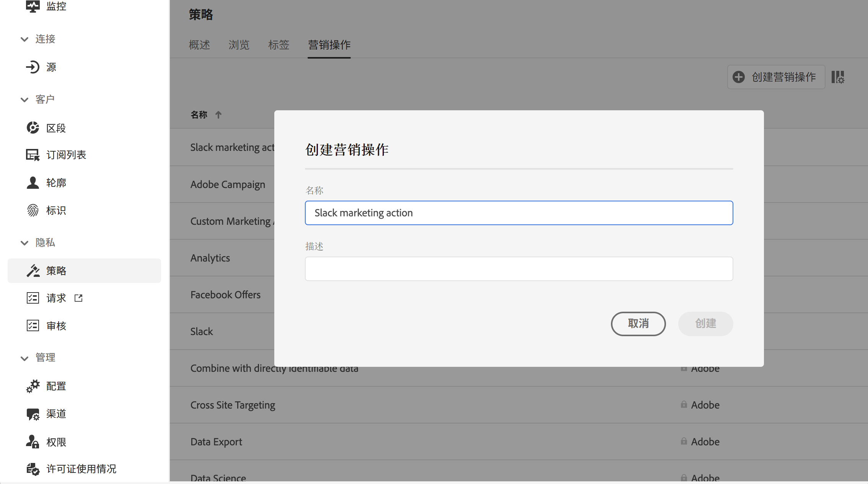868x484 pixels.
Task: Open Profiles person icon in sidebar
Action: coord(33,183)
